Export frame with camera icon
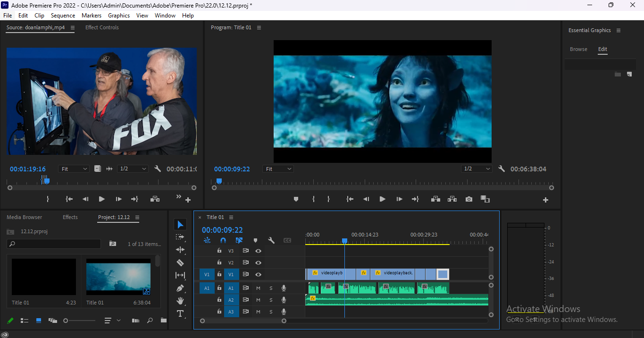 468,199
